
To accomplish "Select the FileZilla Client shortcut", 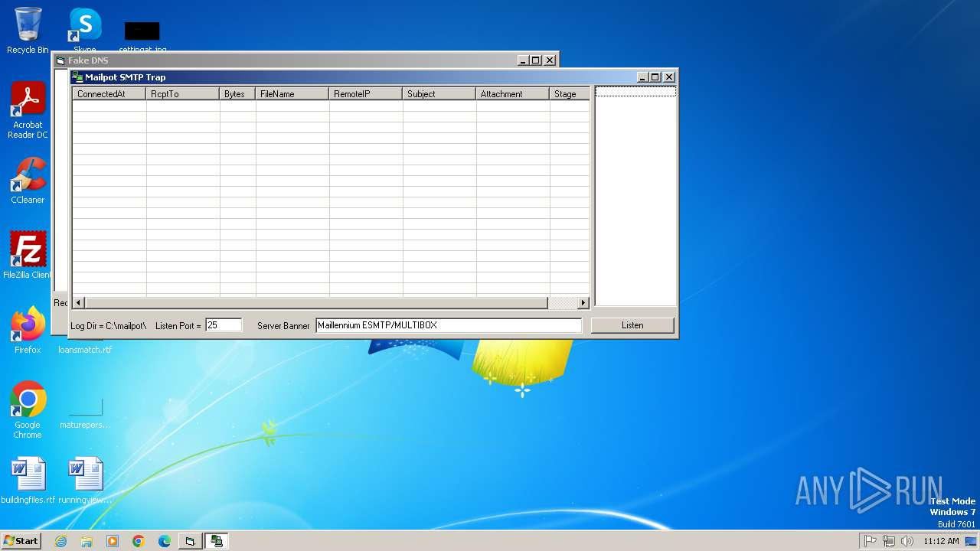I will 28,256.
